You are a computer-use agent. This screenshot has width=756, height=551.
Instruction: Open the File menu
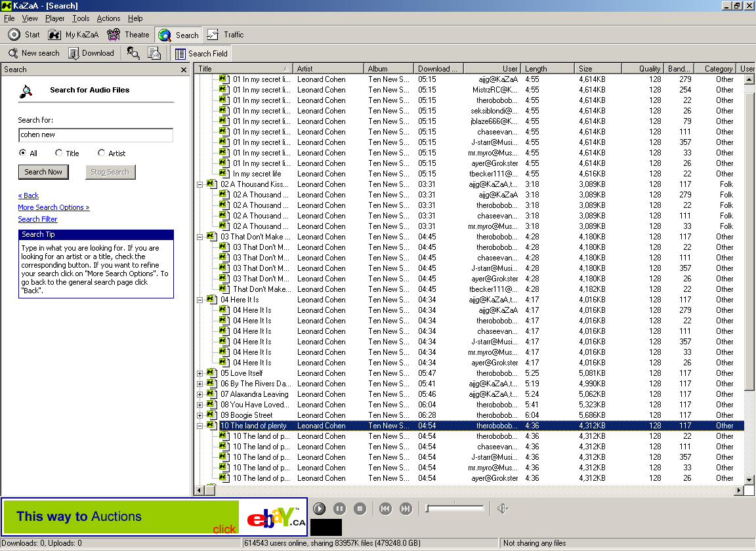(x=9, y=18)
